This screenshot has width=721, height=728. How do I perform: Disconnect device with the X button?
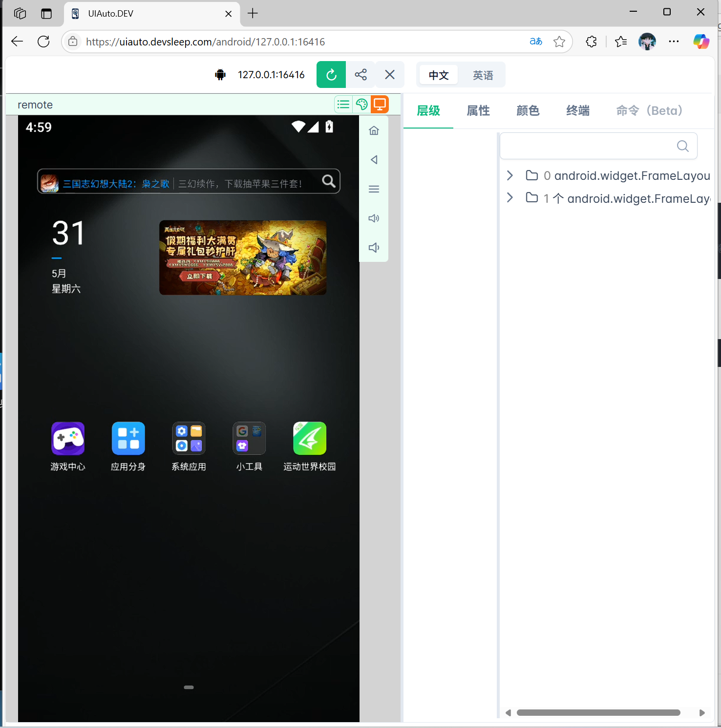tap(389, 74)
